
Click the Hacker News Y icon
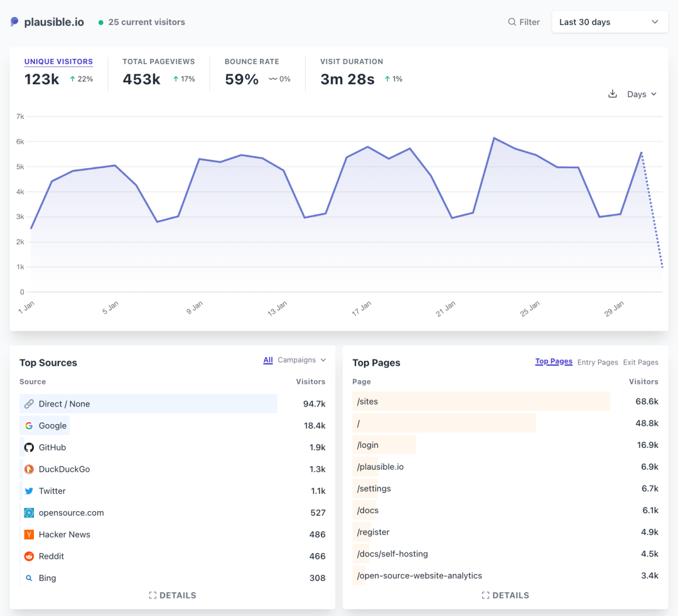(29, 534)
